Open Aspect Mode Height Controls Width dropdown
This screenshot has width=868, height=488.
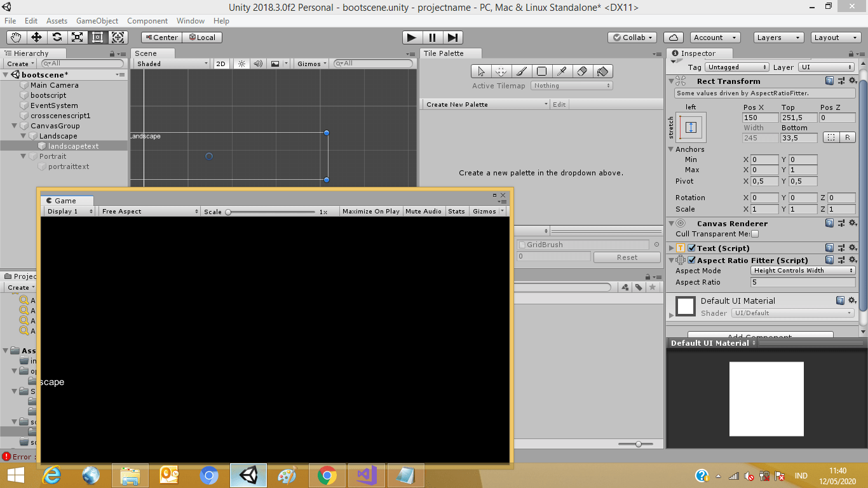click(x=803, y=271)
